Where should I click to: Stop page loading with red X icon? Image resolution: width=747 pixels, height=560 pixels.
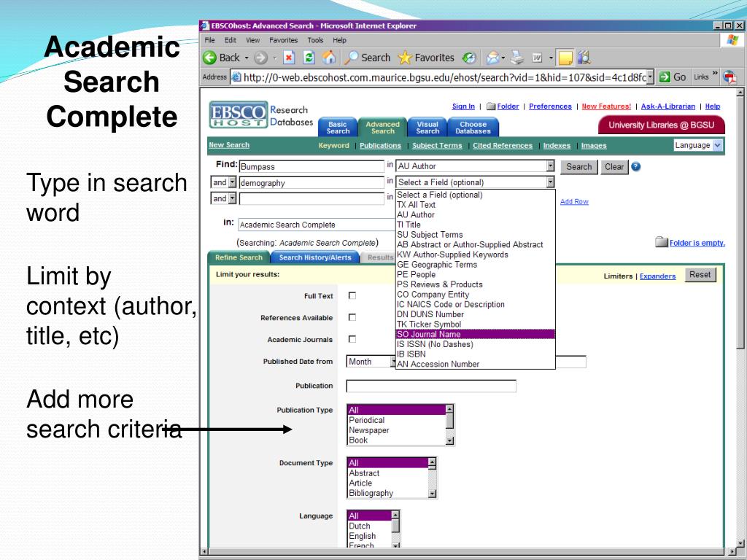click(x=289, y=58)
